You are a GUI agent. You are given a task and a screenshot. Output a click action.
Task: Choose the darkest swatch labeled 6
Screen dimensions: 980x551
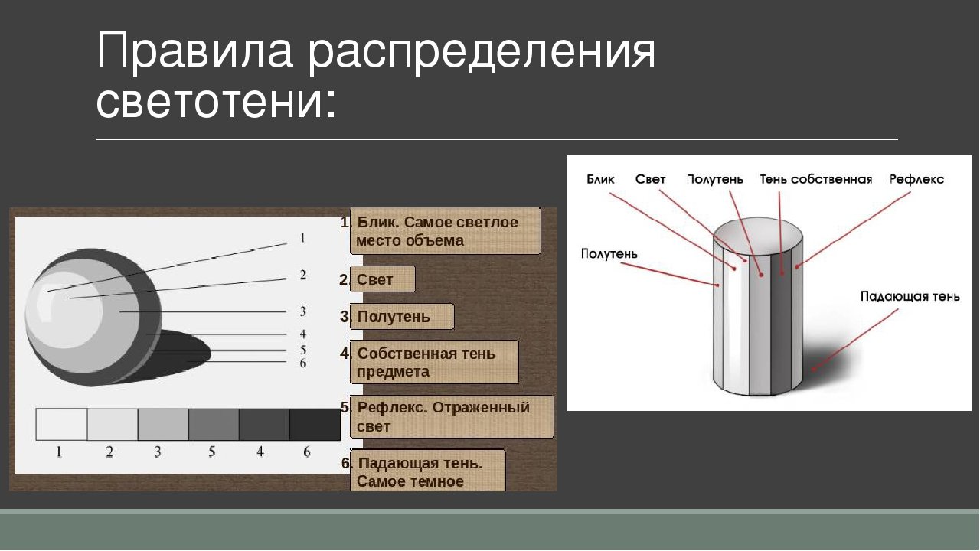(314, 424)
